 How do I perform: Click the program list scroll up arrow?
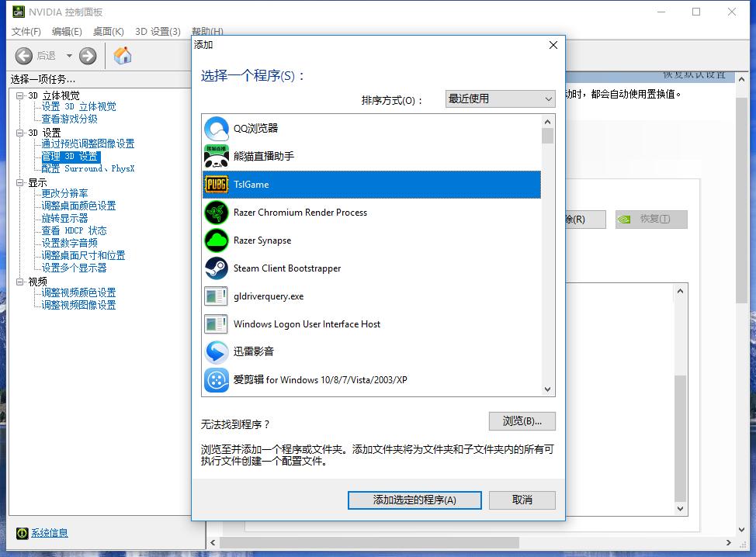coord(547,122)
